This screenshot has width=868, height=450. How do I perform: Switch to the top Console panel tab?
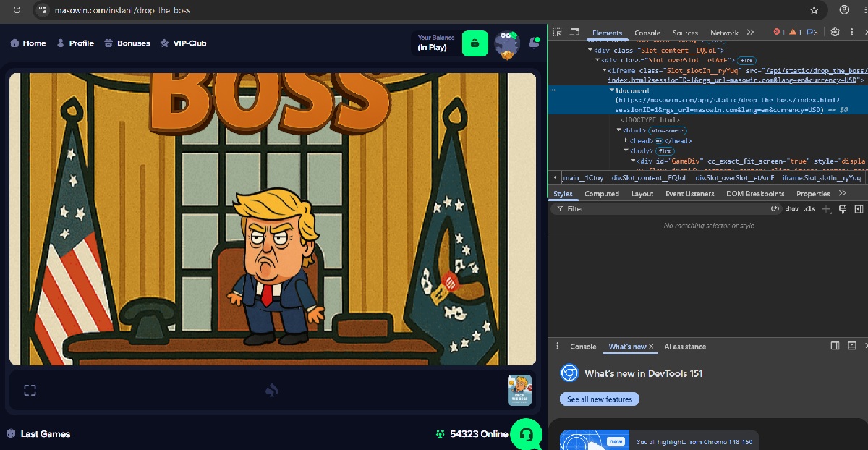pyautogui.click(x=647, y=33)
